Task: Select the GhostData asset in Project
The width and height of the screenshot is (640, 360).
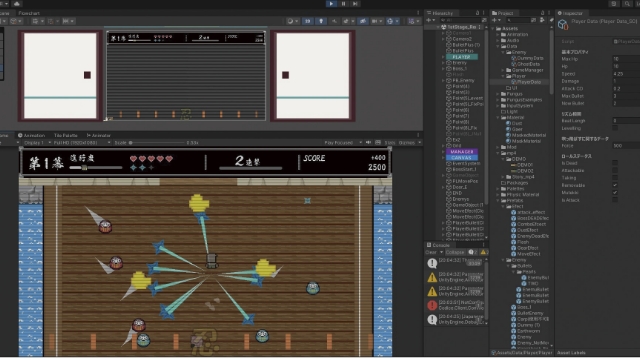Action: coord(526,64)
